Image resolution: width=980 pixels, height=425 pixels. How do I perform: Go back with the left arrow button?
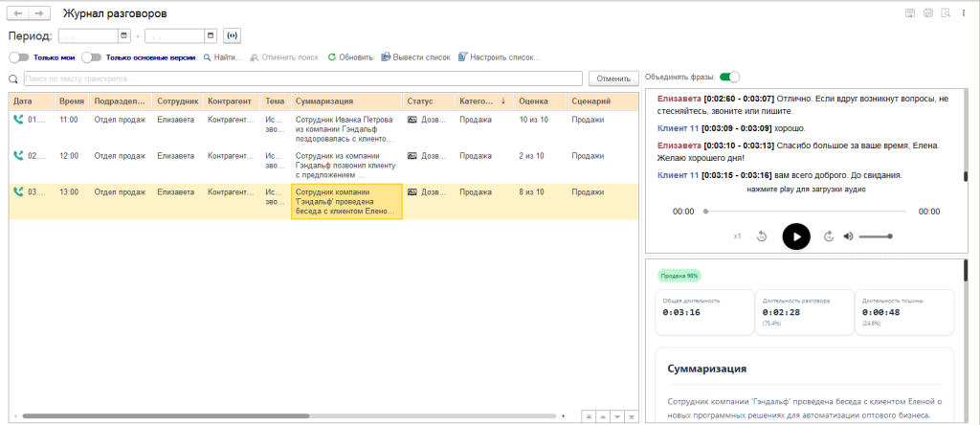point(17,13)
